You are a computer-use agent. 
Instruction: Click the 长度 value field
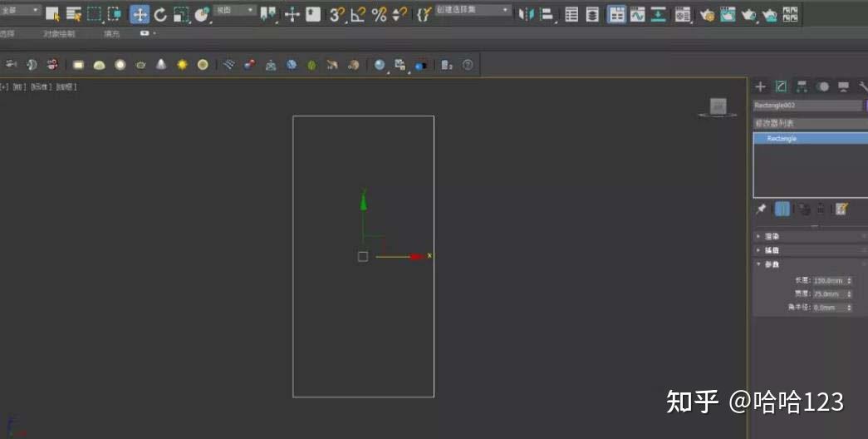829,280
